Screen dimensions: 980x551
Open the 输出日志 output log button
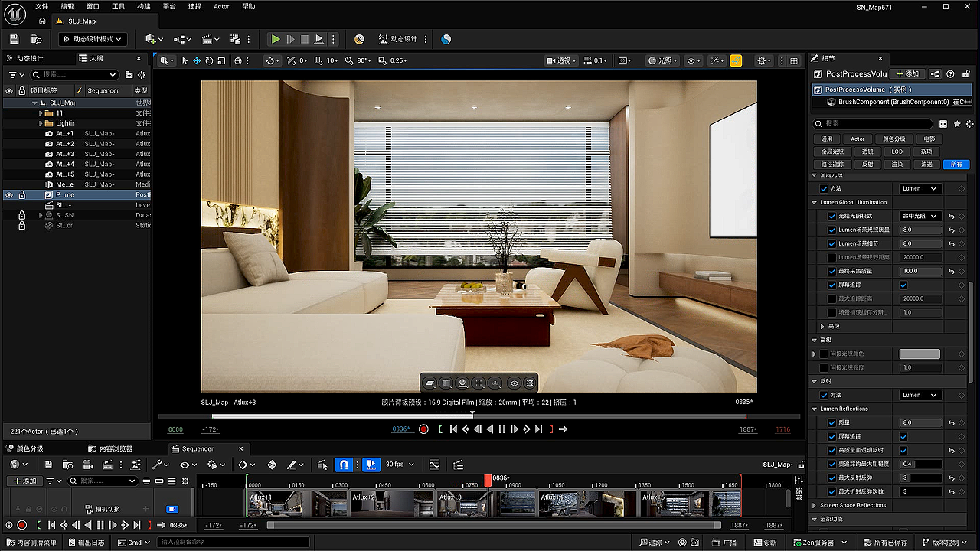coord(87,543)
